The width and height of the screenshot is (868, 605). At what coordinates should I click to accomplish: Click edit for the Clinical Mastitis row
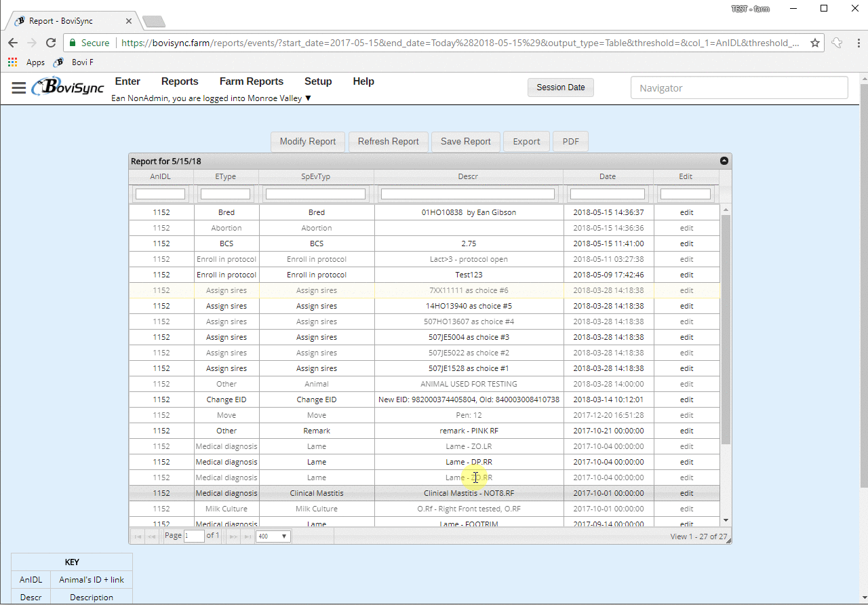[687, 493]
